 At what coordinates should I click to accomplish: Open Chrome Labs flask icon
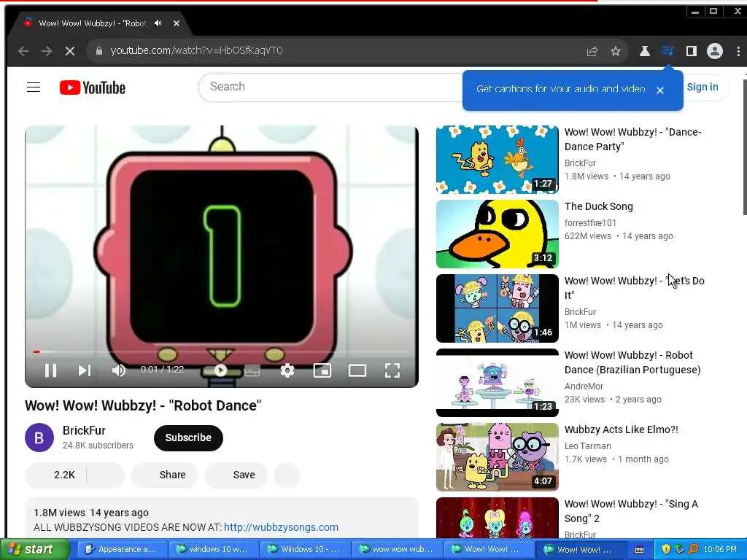pyautogui.click(x=645, y=51)
